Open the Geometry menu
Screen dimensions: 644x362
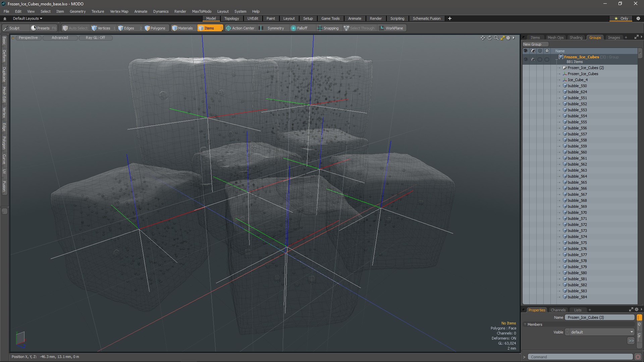tap(77, 11)
